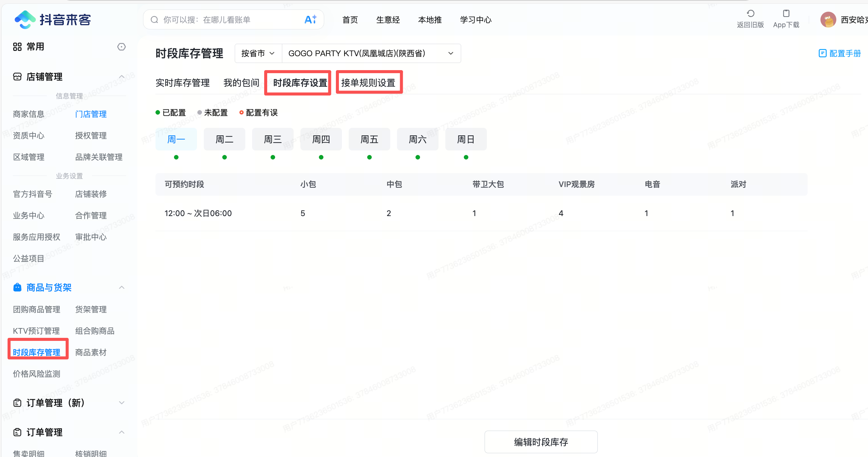Click the 店铺管理 shop icon
Screen dimensions: 868x457
17,77
